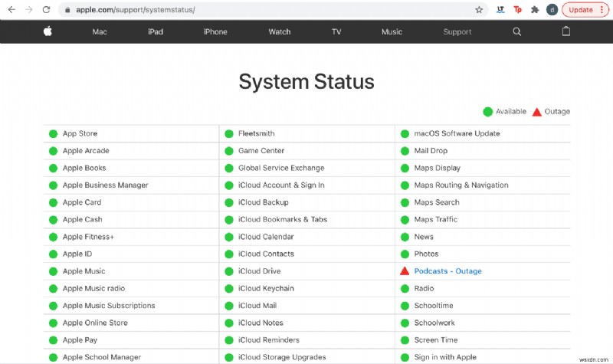613x364 pixels.
Task: Select the Apple Cash row text
Action: click(83, 219)
